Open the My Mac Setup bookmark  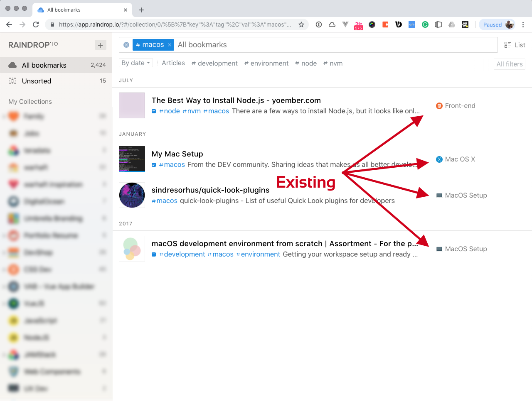(177, 154)
